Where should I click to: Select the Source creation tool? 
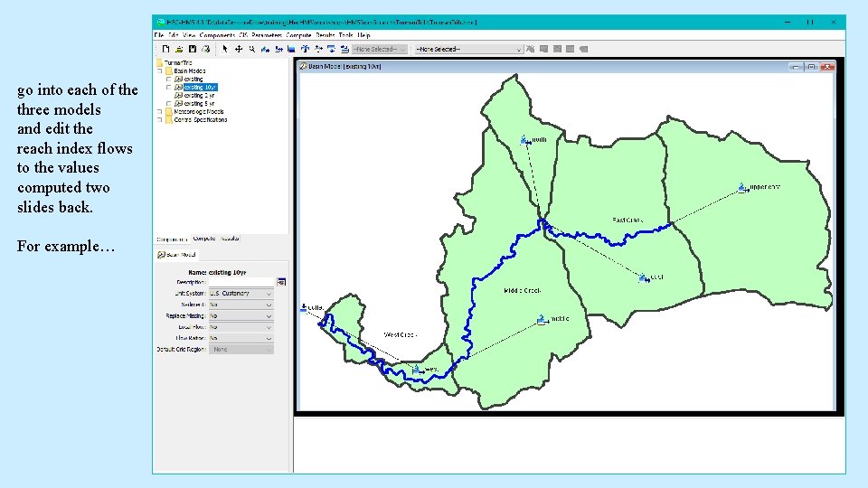click(331, 49)
